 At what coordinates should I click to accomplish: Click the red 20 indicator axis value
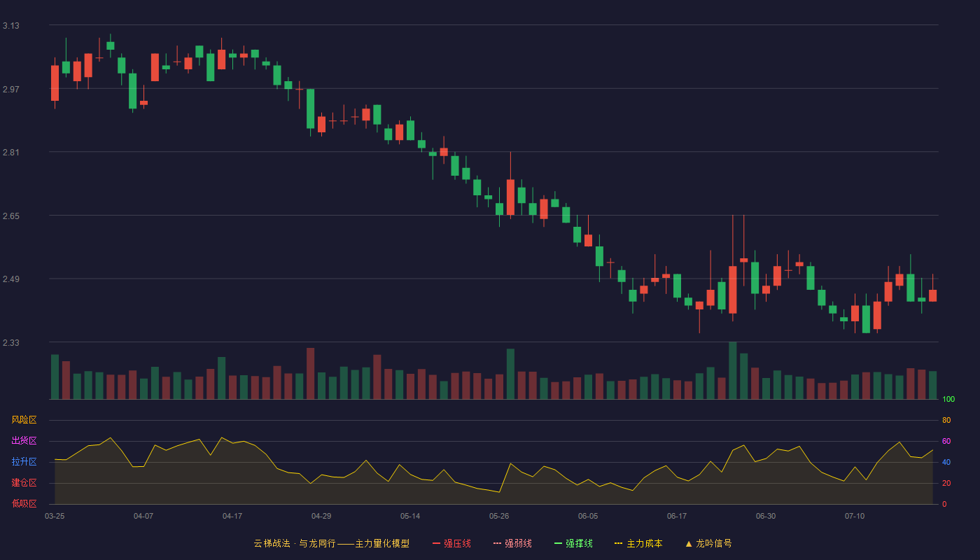pyautogui.click(x=946, y=483)
